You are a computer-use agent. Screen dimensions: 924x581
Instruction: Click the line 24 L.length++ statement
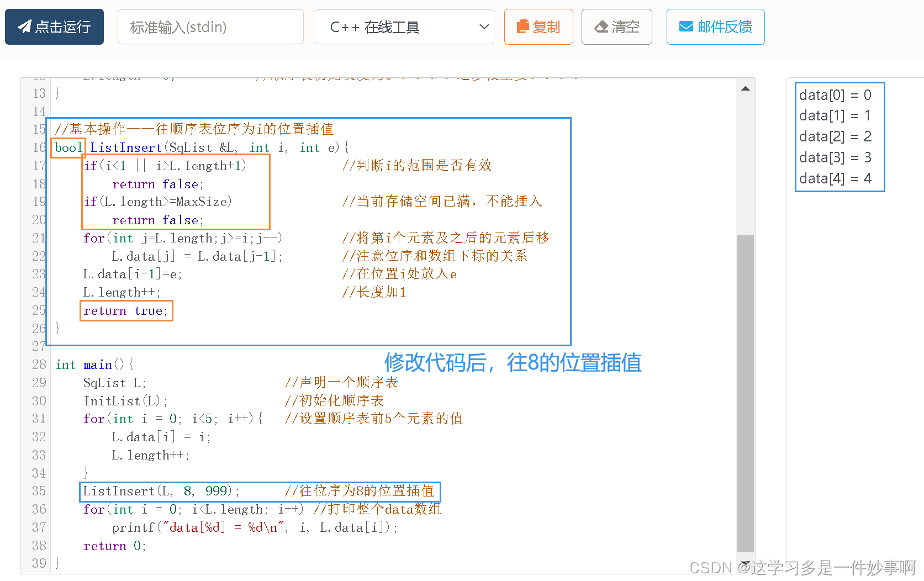tap(122, 292)
